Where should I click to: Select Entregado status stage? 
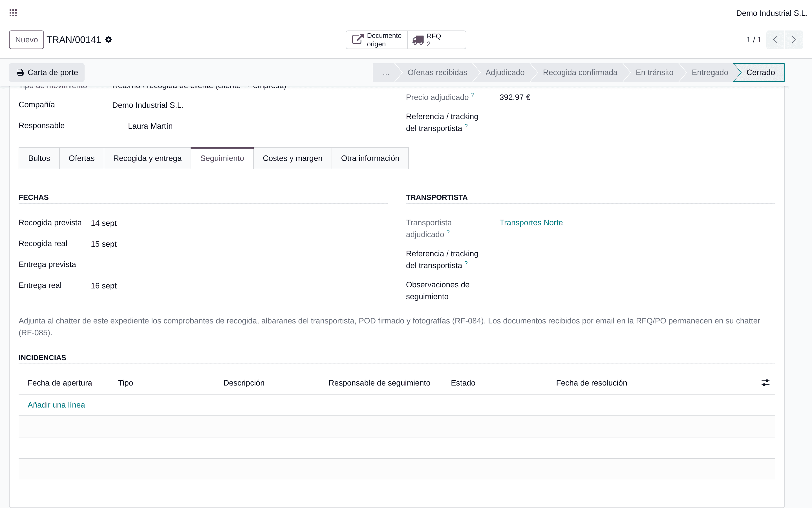[710, 73]
